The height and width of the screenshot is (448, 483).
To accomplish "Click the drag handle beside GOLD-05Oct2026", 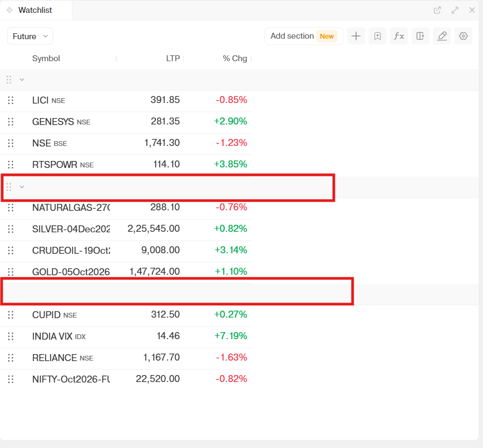I will (x=11, y=272).
